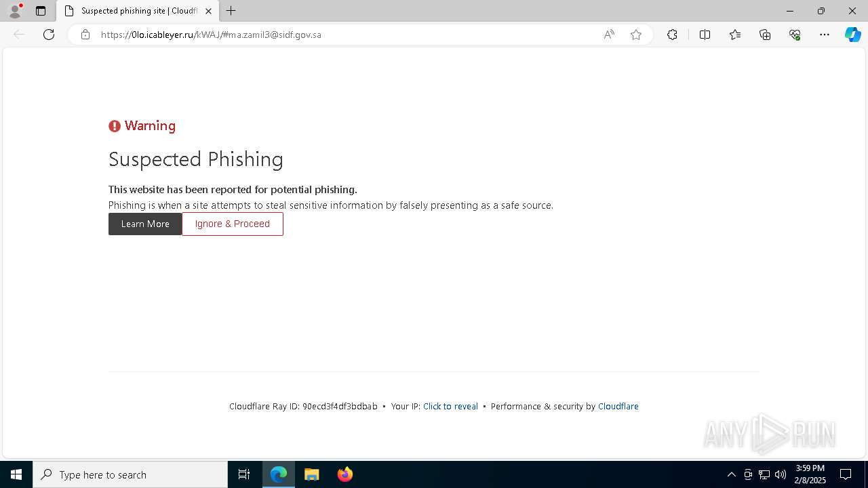Screen dimensions: 868x488
Task: Open the Copilot sidebar
Action: (x=852, y=35)
